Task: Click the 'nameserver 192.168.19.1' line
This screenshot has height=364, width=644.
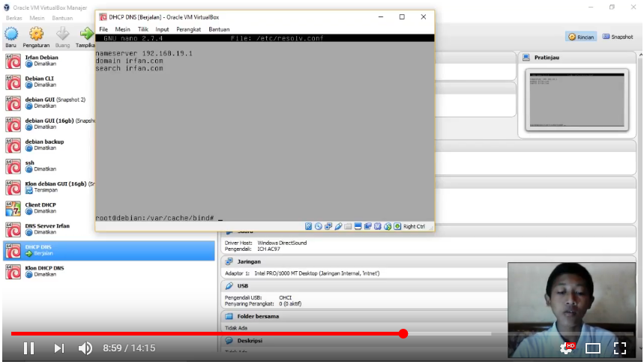Action: tap(144, 53)
